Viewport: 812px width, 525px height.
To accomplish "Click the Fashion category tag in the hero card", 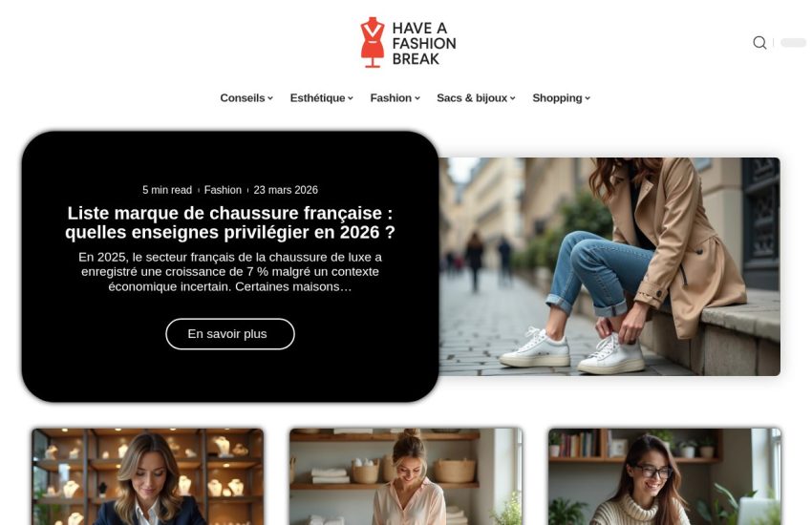I will click(x=223, y=190).
